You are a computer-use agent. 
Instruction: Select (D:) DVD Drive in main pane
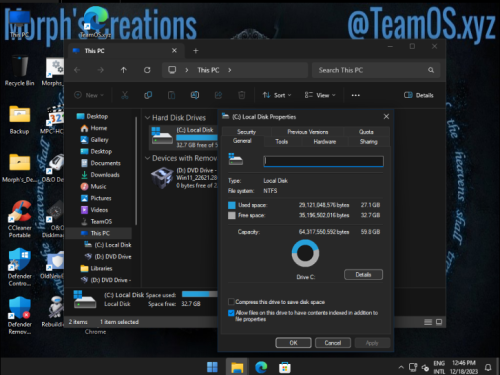(x=183, y=178)
